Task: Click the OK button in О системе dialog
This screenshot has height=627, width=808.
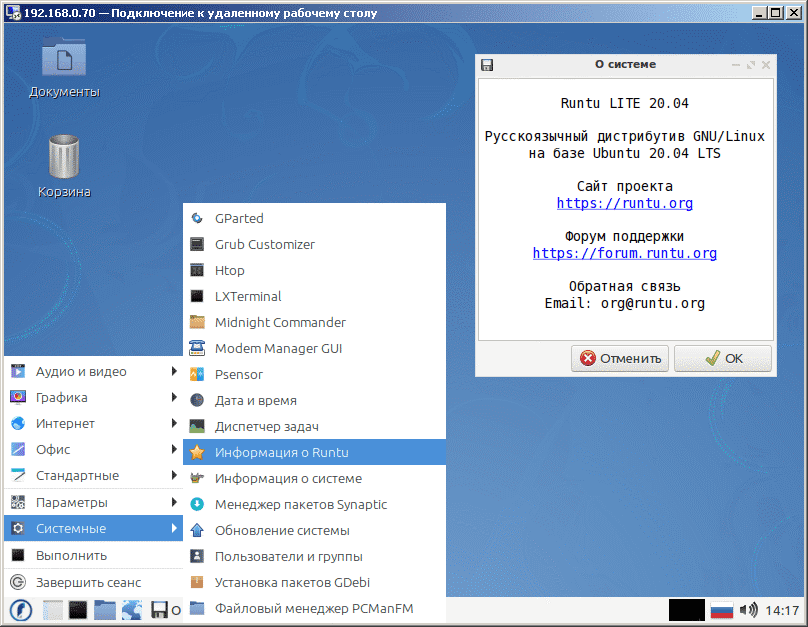Action: pos(722,358)
